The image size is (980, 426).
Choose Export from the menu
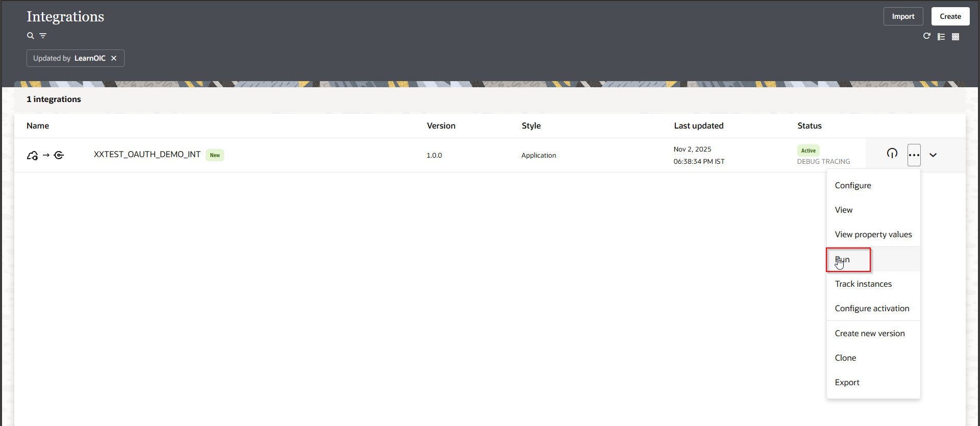847,383
